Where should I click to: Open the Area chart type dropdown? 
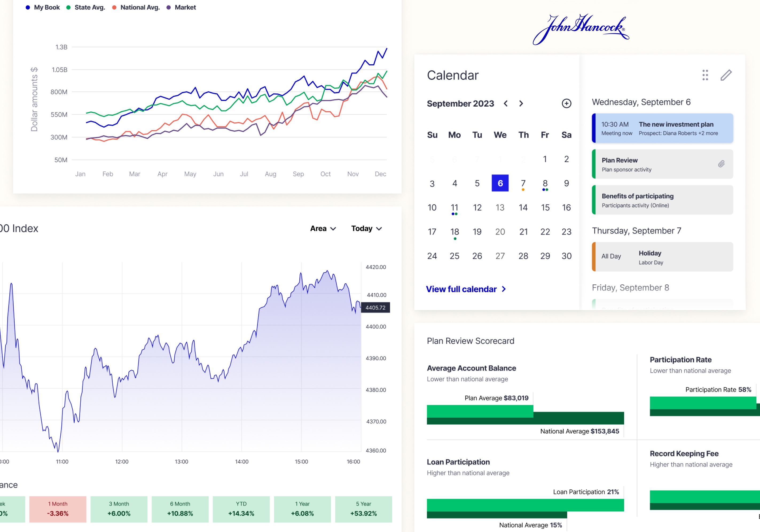323,228
